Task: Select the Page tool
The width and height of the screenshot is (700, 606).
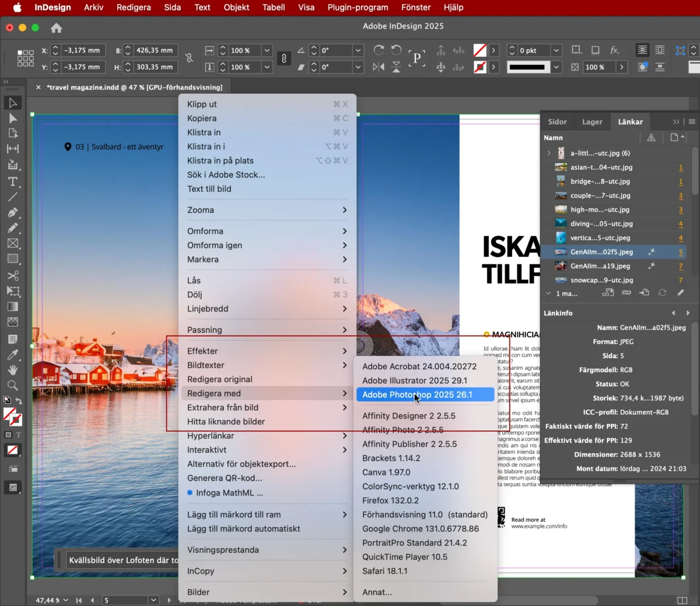Action: tap(13, 134)
